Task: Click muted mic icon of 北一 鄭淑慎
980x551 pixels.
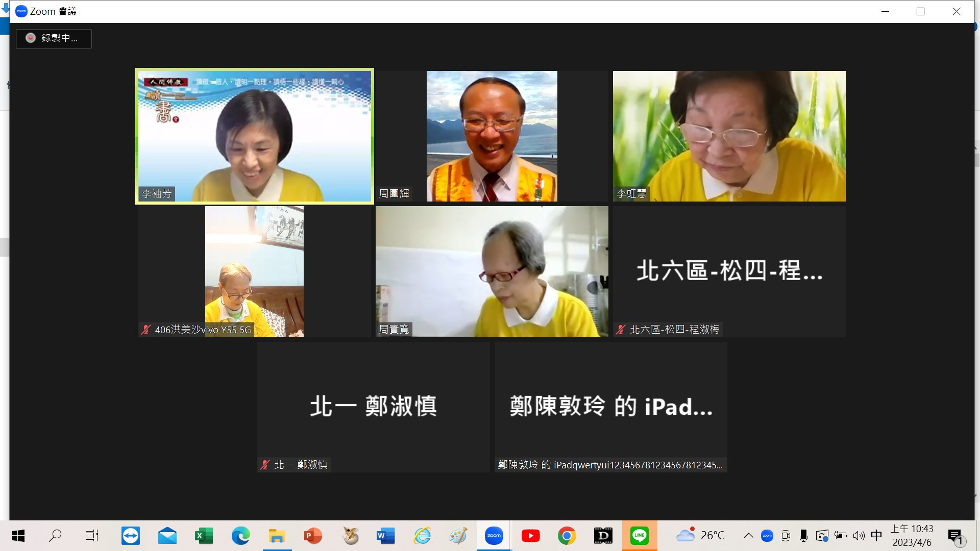Action: [x=265, y=465]
